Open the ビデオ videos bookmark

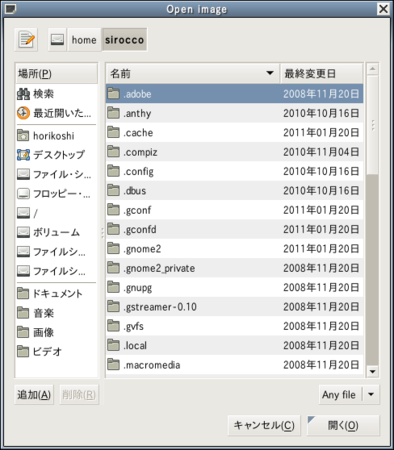(x=57, y=352)
